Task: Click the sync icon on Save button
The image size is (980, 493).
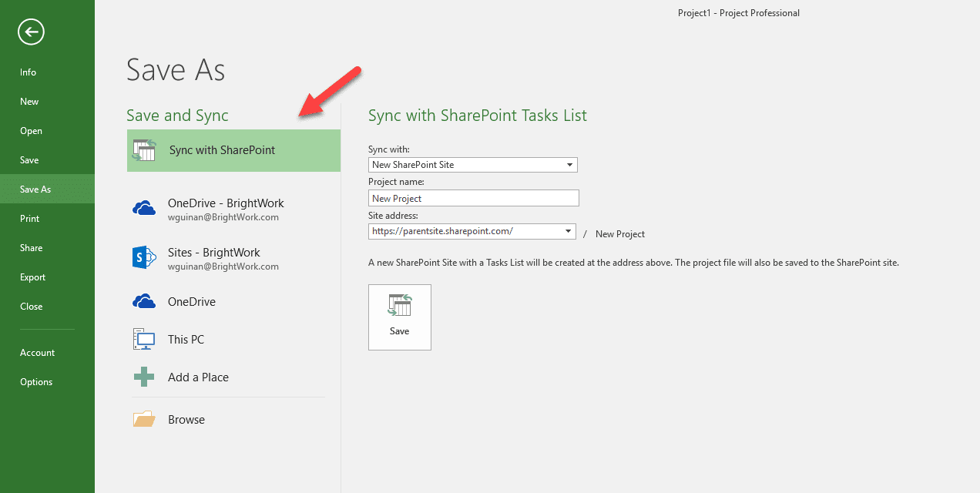Action: [x=400, y=305]
